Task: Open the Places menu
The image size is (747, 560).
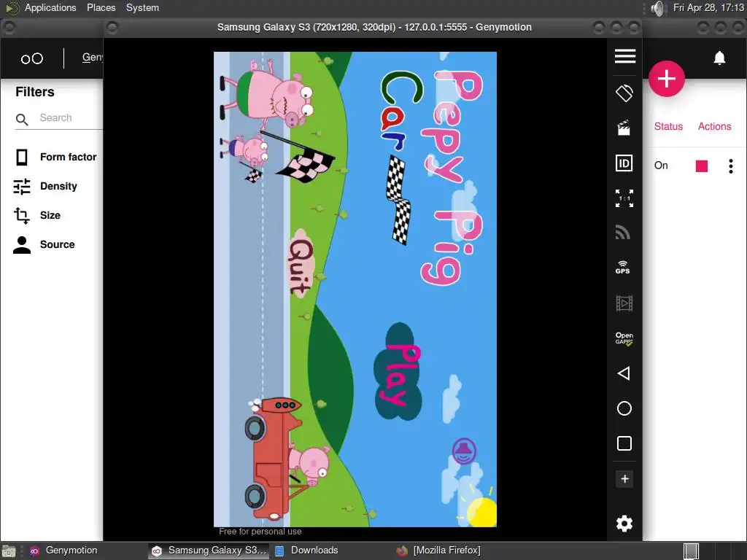Action: [x=101, y=7]
